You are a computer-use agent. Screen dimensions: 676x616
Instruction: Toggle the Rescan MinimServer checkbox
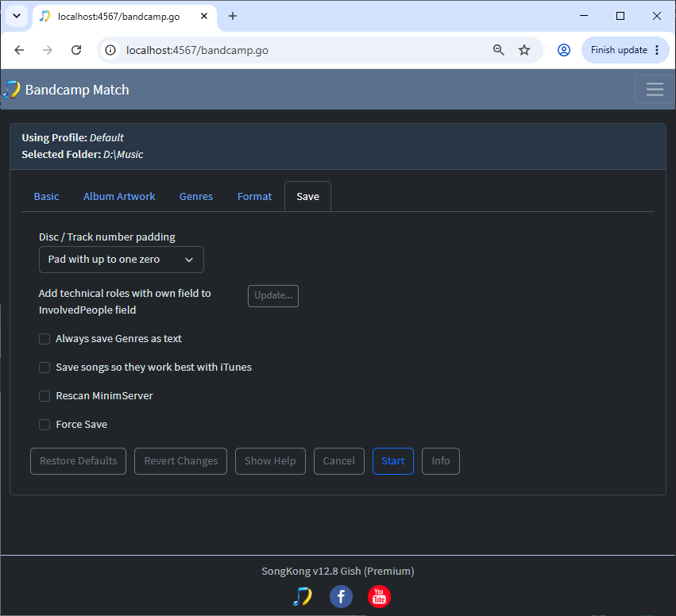[44, 396]
